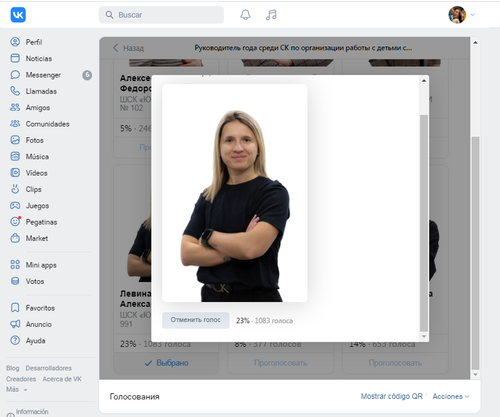
Task: Expand the account menu chevron
Action: tap(472, 15)
